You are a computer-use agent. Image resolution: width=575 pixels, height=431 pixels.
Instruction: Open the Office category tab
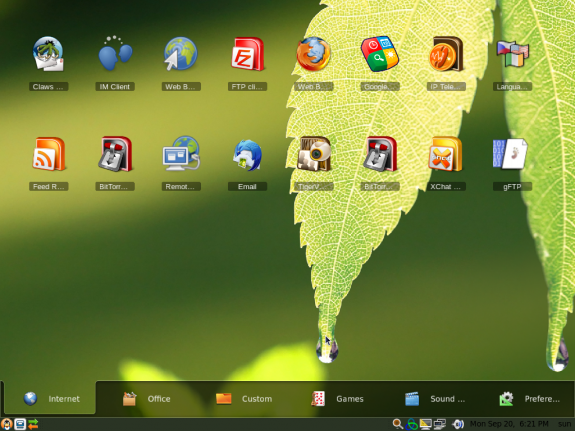point(146,399)
